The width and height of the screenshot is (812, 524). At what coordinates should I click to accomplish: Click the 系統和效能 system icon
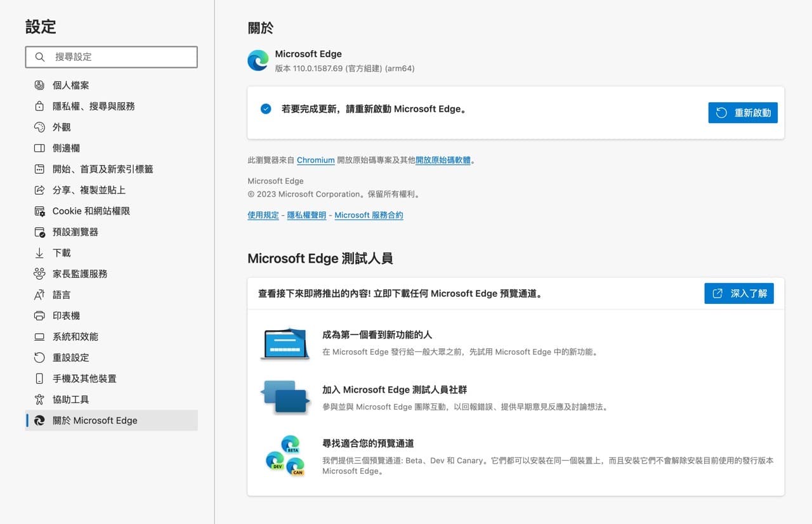[x=39, y=336]
